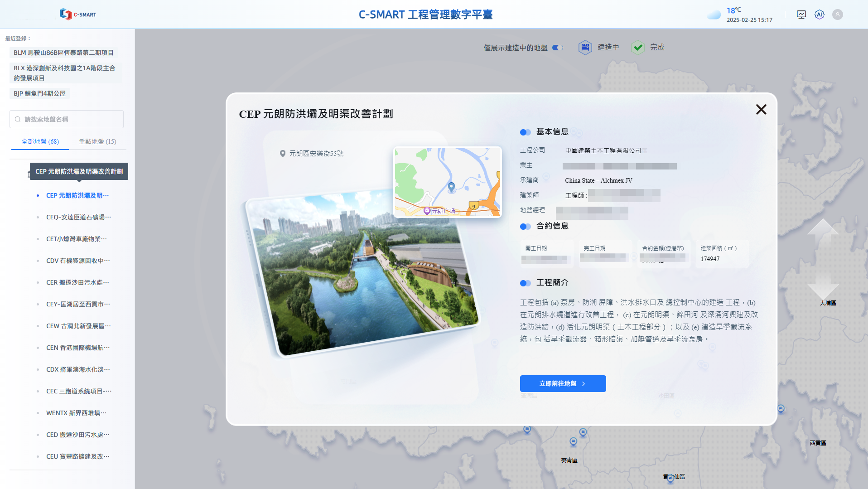The height and width of the screenshot is (489, 868).
Task: Click the weather cloud icon
Action: [714, 15]
